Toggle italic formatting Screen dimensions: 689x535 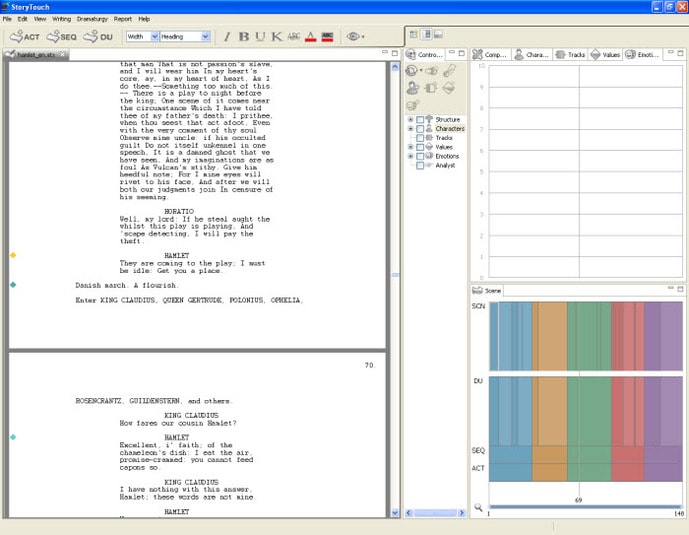[x=227, y=37]
